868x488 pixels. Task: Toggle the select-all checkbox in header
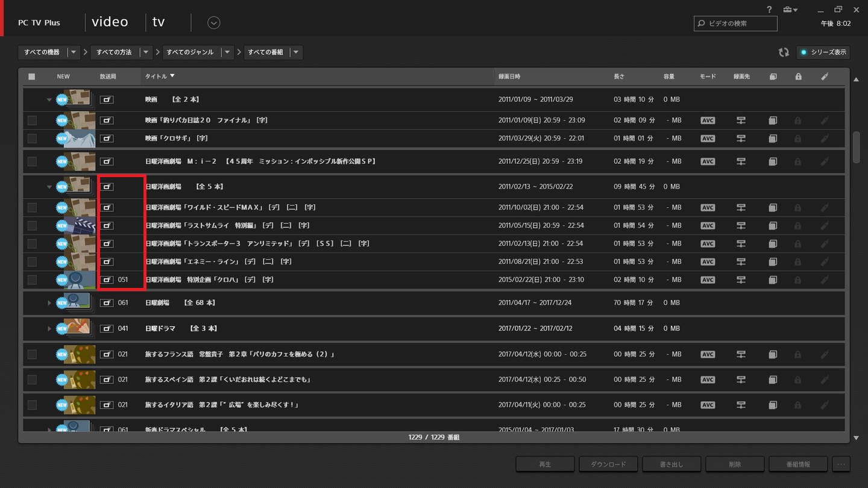pyautogui.click(x=32, y=77)
